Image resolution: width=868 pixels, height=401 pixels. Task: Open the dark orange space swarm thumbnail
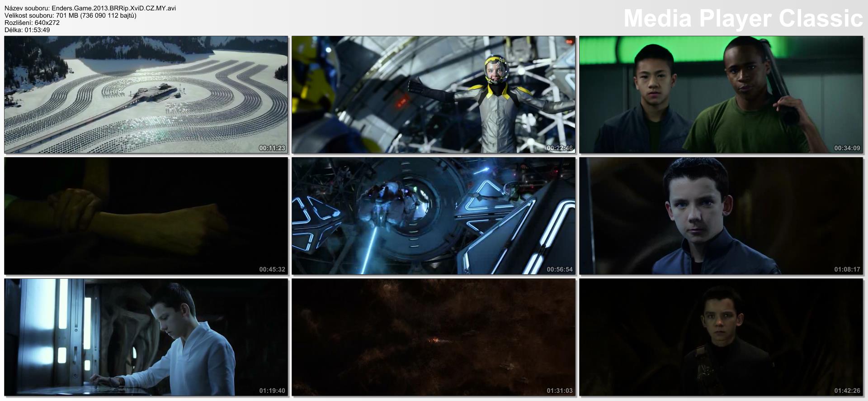tap(434, 337)
